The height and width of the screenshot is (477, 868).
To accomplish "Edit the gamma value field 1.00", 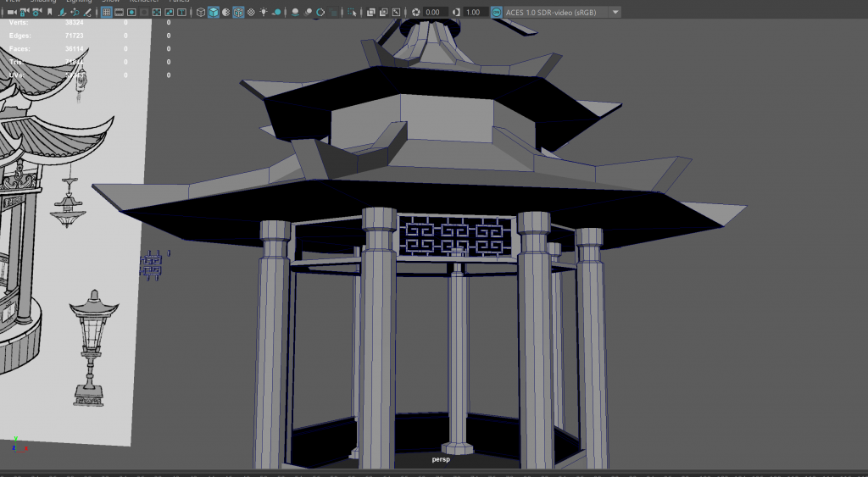I will [475, 12].
